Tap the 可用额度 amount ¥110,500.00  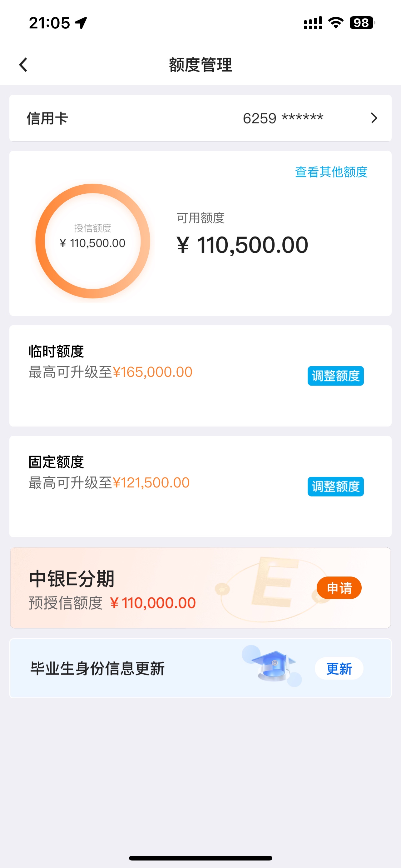click(x=242, y=245)
